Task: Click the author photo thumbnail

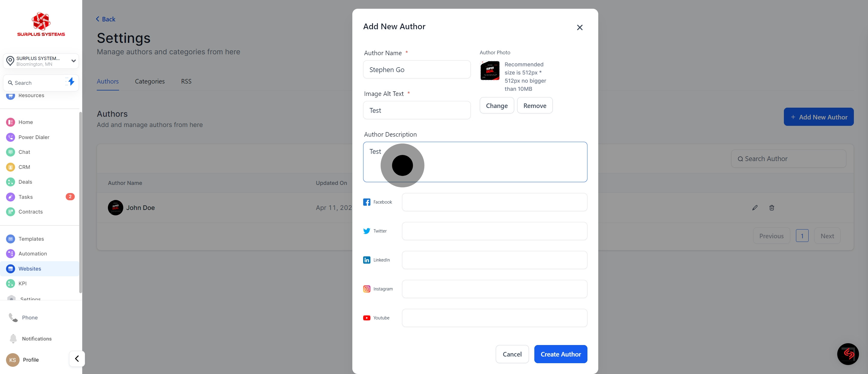Action: 489,71
